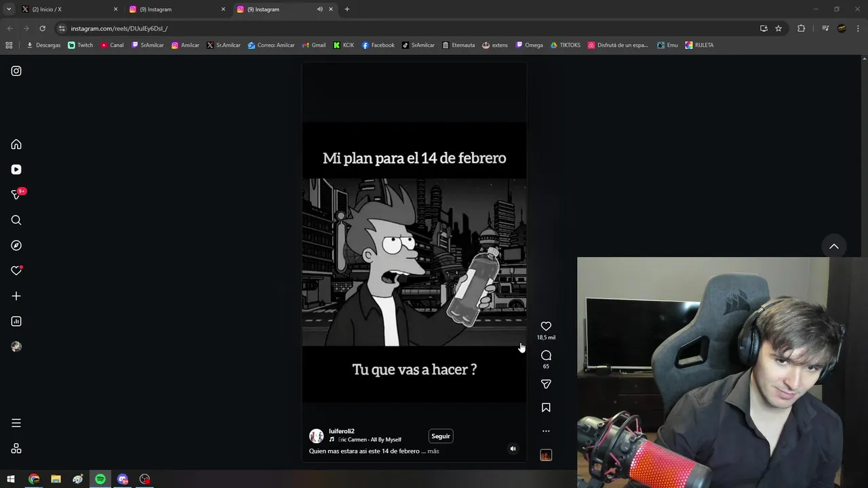Open the luiferoli2 profile link
Viewport: 868px width, 488px height.
click(x=342, y=431)
